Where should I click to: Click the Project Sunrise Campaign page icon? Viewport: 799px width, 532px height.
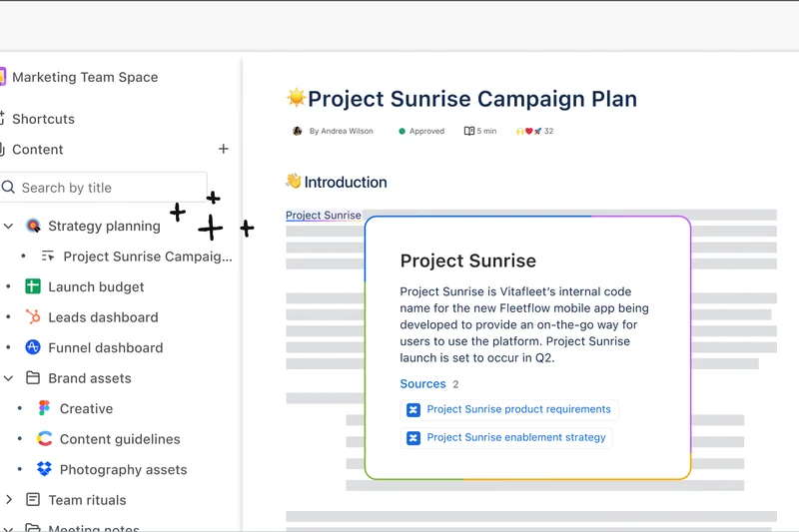[48, 257]
